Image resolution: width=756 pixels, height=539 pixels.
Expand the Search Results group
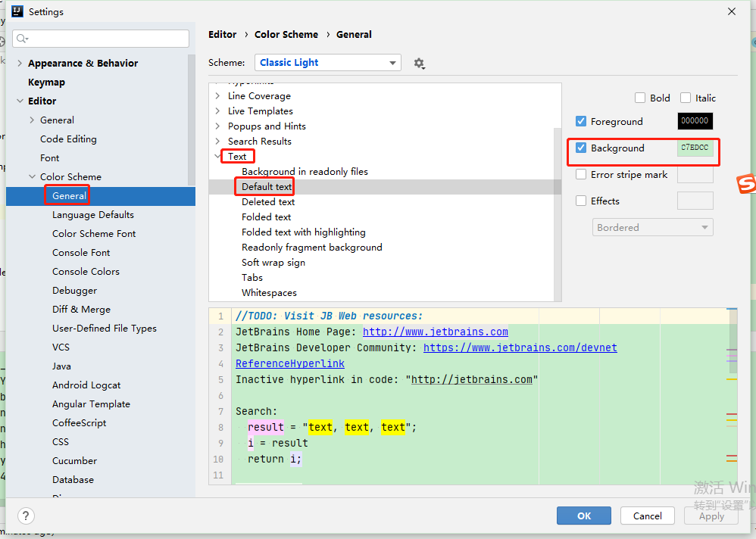(x=217, y=141)
